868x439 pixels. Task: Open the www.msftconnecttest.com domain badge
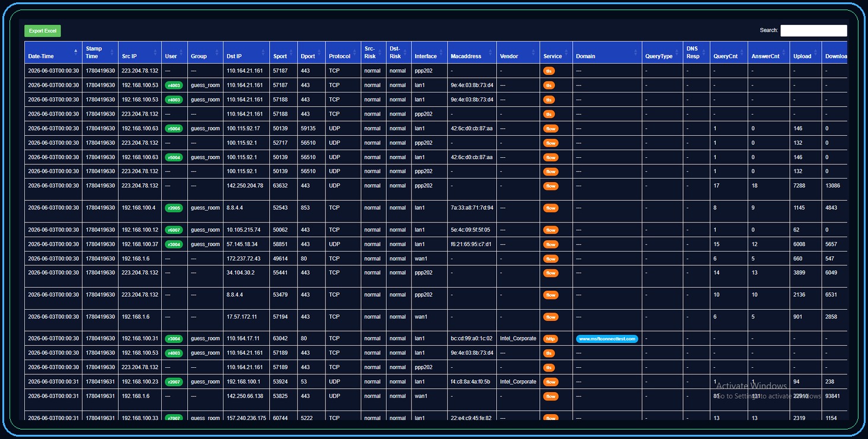click(607, 339)
